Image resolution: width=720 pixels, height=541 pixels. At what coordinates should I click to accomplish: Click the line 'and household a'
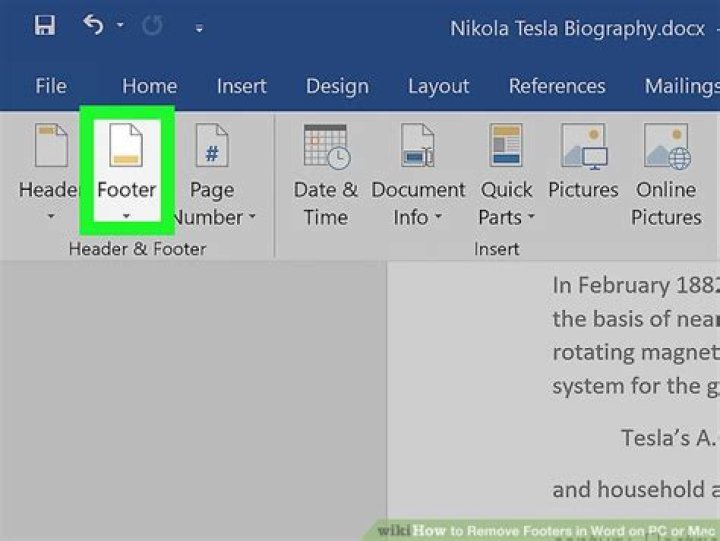tap(636, 490)
